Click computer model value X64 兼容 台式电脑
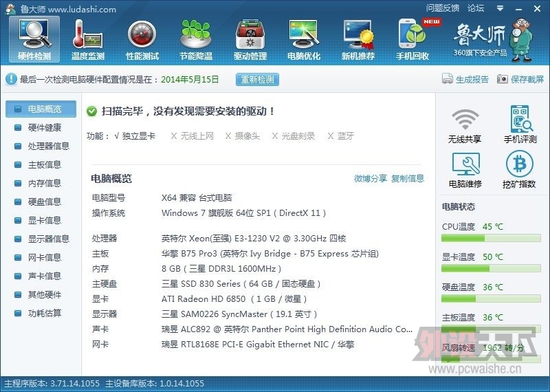This screenshot has height=392, width=550. tap(197, 197)
